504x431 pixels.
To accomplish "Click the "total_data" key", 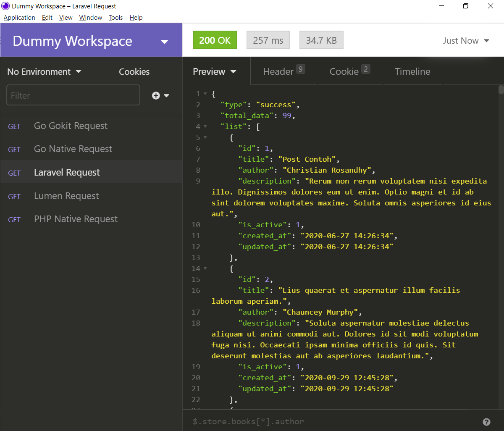I will tap(247, 116).
